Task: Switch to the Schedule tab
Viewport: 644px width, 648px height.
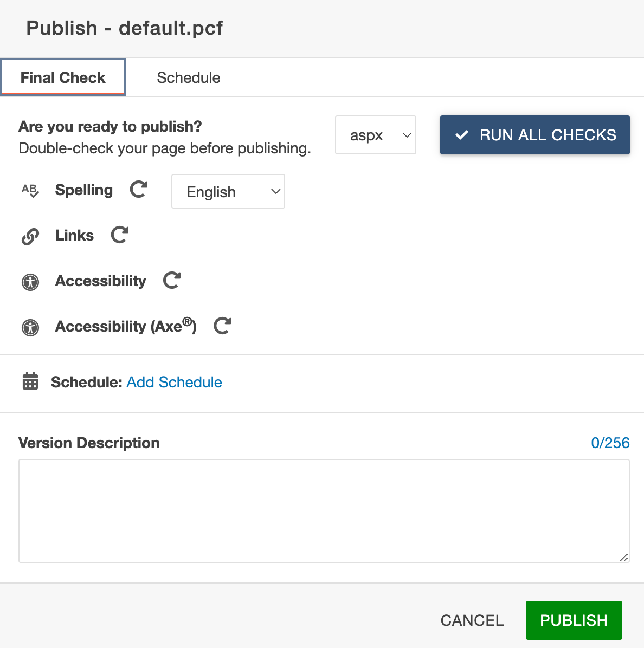Action: (x=189, y=77)
